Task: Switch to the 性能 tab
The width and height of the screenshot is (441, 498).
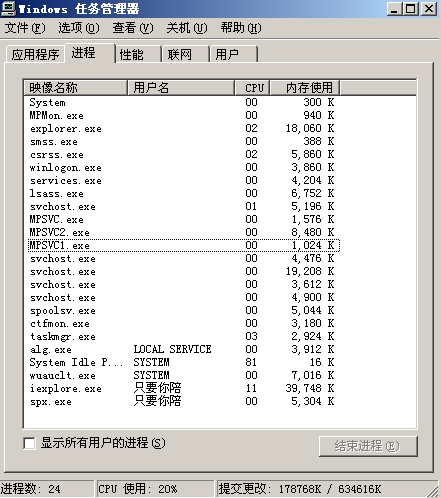Action: [x=138, y=54]
